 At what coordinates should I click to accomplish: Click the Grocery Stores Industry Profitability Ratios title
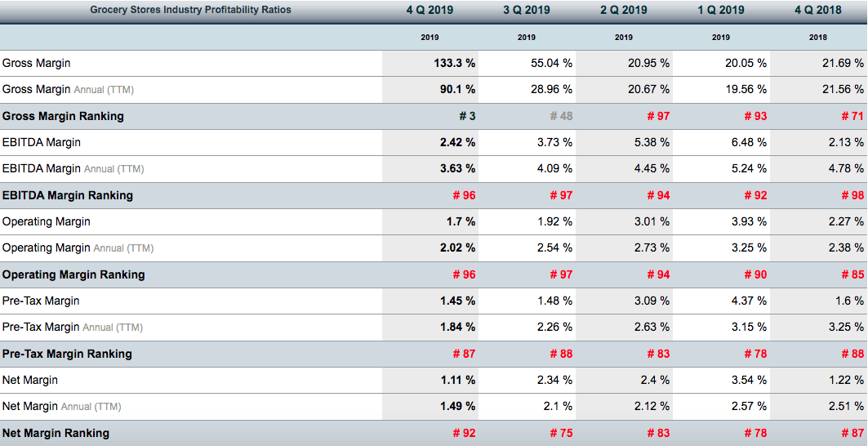point(190,10)
